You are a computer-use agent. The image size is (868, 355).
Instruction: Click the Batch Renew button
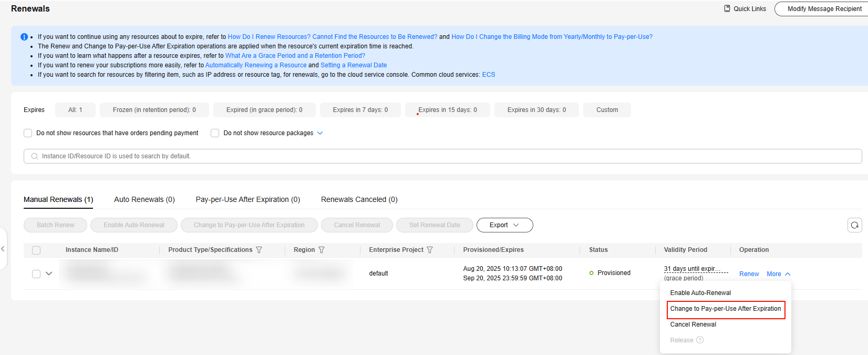[x=55, y=225]
